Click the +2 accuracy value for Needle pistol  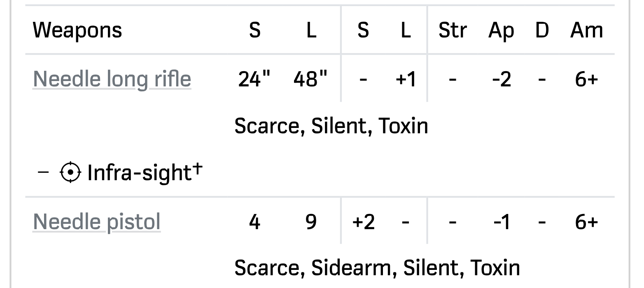[x=363, y=222]
